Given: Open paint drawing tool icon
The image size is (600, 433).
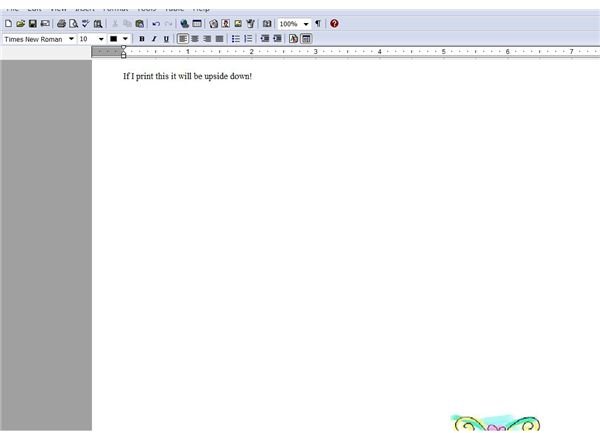Looking at the screenshot, I should pyautogui.click(x=250, y=24).
